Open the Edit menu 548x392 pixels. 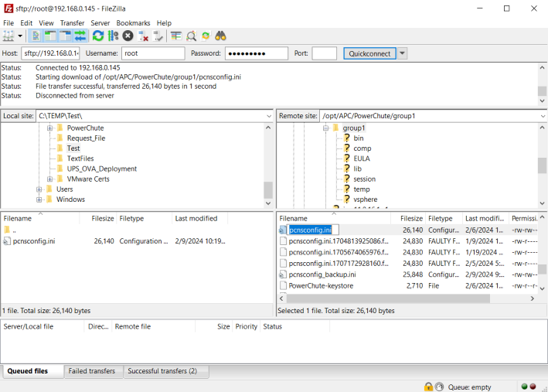click(x=26, y=23)
